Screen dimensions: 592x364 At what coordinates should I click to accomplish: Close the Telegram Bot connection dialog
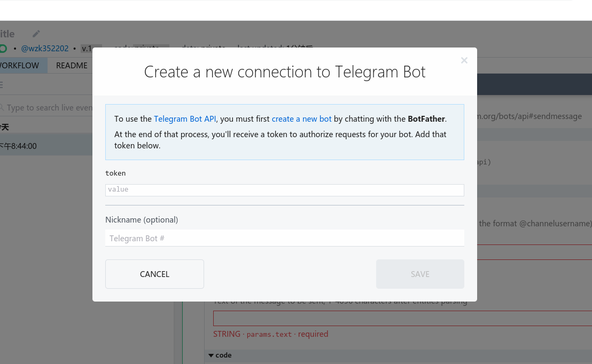tap(464, 60)
